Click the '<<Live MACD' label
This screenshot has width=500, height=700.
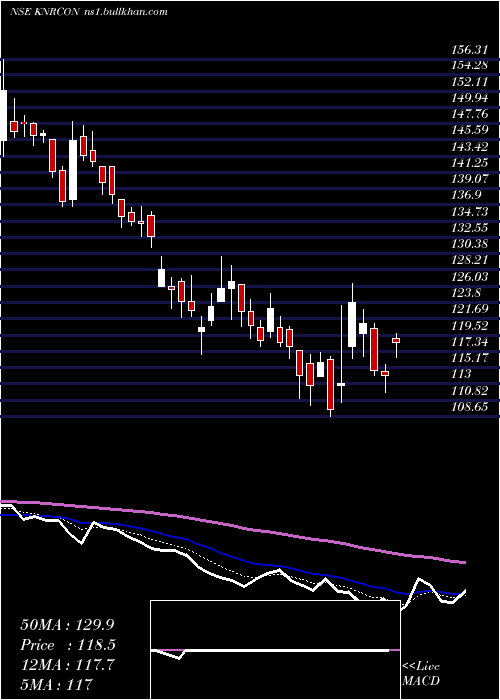(421, 674)
